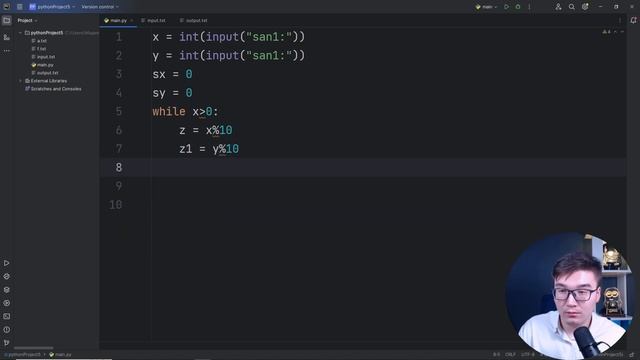Click line number 10 in the gutter
This screenshot has width=640, height=360.
coord(116,204)
